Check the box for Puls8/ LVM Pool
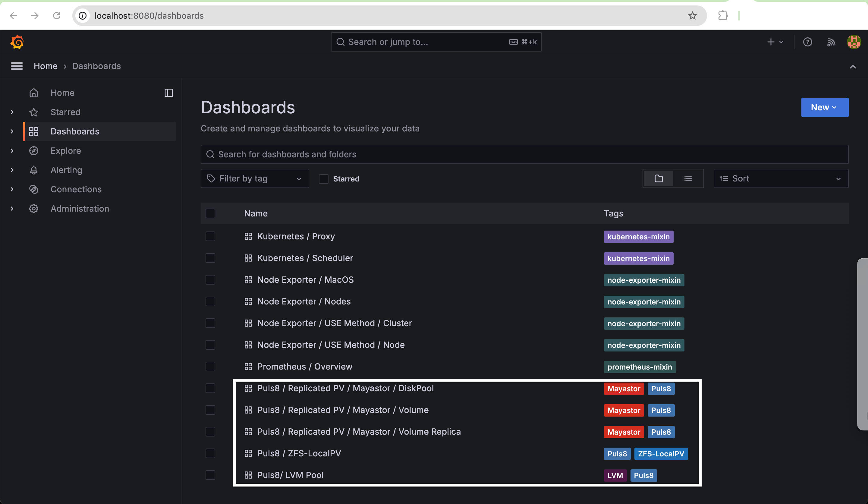 [210, 475]
